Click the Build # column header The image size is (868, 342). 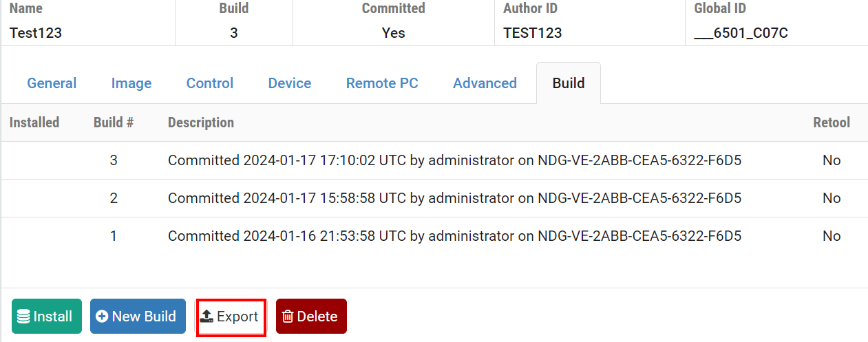[114, 122]
